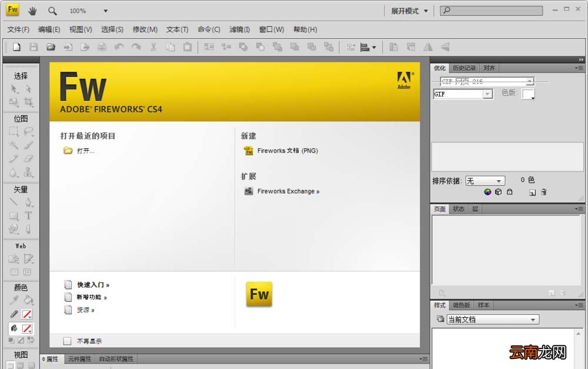Open the 新增功能 link

click(92, 297)
